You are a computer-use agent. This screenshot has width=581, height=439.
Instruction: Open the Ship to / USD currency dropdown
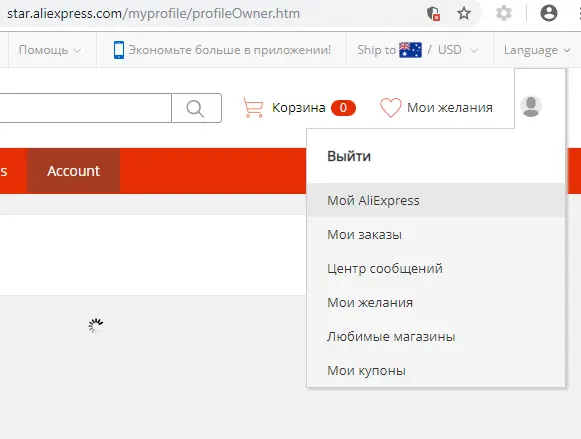point(418,50)
